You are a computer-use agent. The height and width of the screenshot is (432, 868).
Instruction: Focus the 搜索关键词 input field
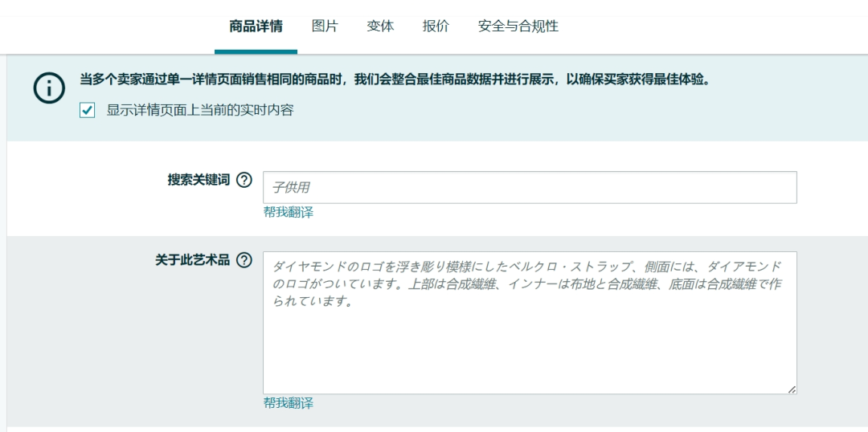(530, 188)
